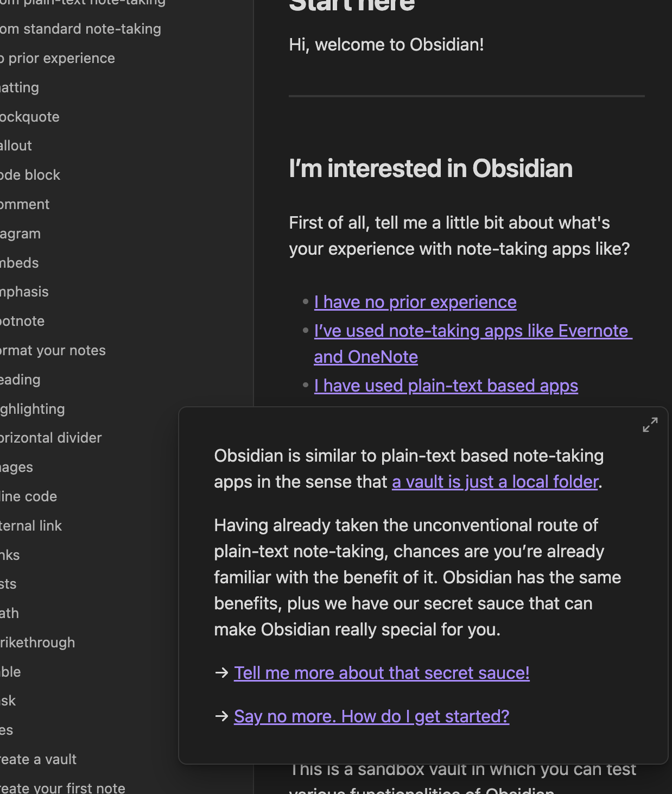Open the "Create a vault" note
The height and width of the screenshot is (794, 672).
[x=38, y=759]
